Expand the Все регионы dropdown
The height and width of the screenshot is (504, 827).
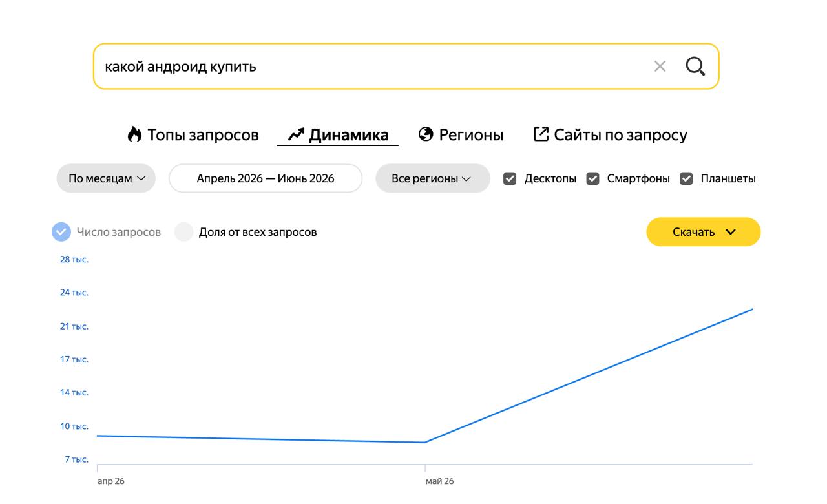point(433,178)
